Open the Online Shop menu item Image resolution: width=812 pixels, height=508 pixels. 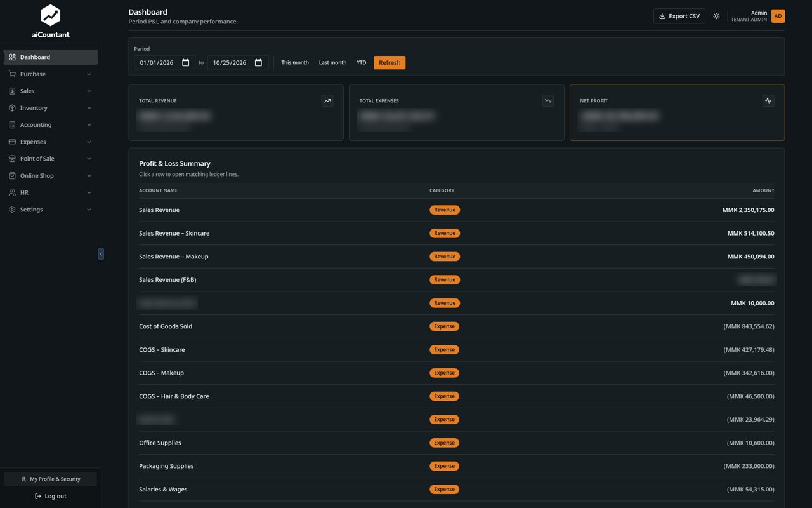pyautogui.click(x=51, y=176)
